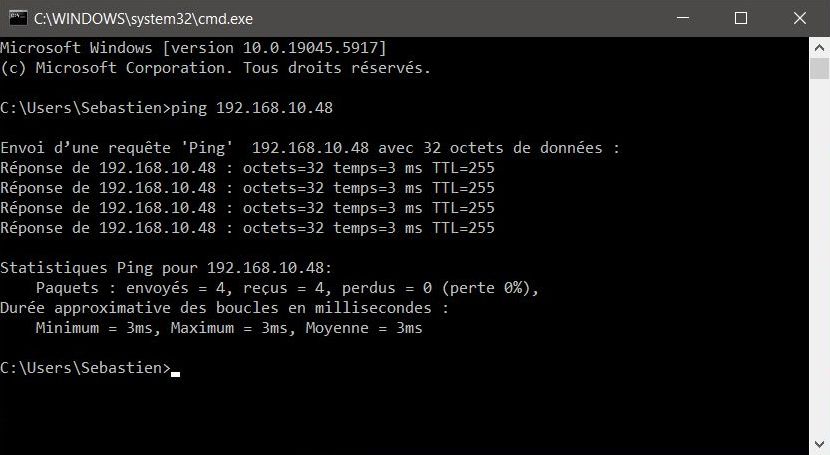
Task: Maximize the command prompt window
Action: tap(741, 18)
